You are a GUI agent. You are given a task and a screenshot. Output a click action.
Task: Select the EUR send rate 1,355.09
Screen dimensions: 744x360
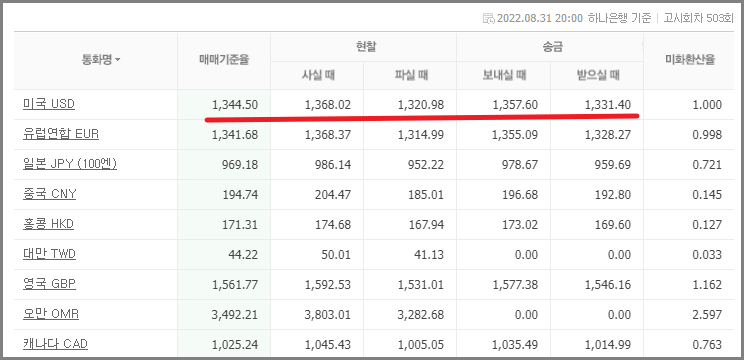point(515,135)
